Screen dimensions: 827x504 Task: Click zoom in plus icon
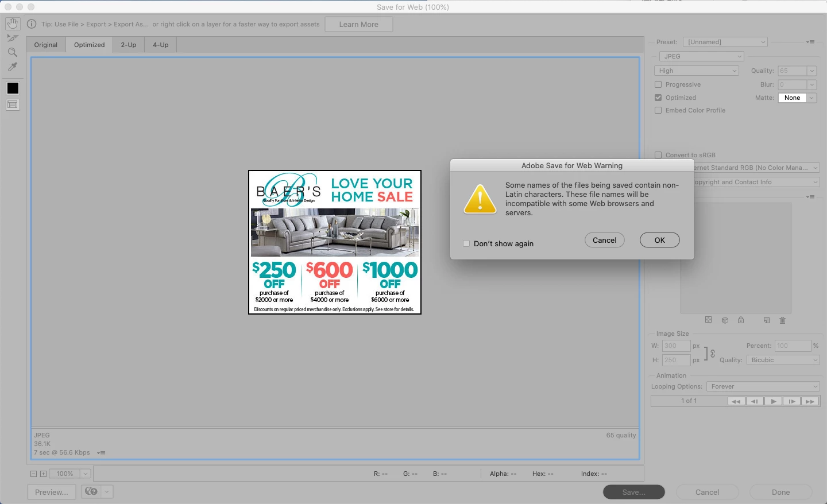click(x=43, y=474)
